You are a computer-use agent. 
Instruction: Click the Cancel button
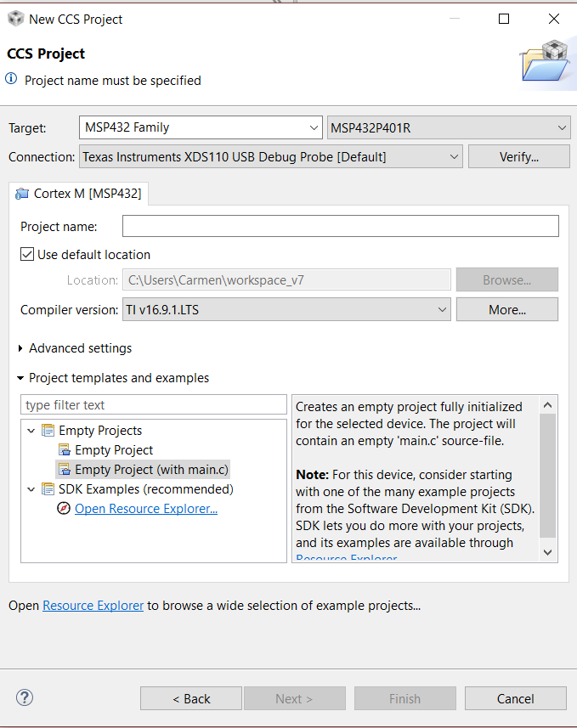click(x=515, y=698)
